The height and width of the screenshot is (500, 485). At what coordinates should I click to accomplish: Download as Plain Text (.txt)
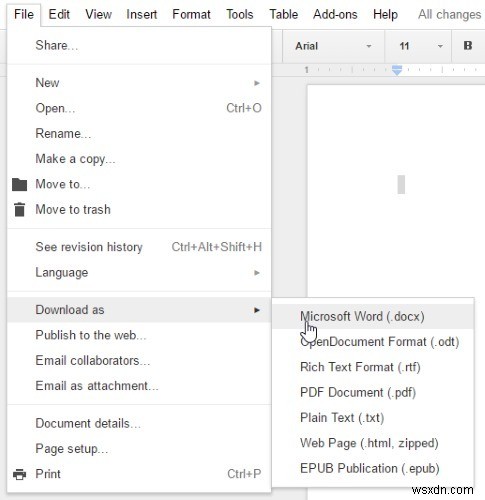click(x=373, y=418)
